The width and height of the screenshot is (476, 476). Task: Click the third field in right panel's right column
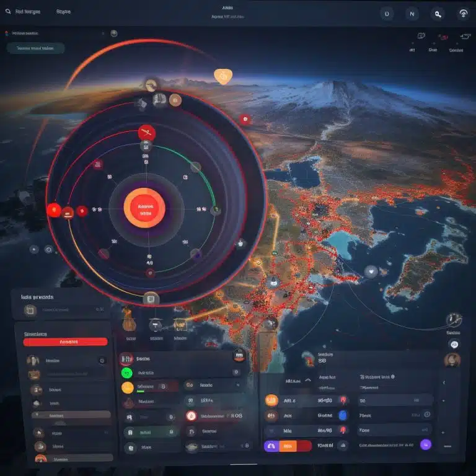tap(395, 430)
